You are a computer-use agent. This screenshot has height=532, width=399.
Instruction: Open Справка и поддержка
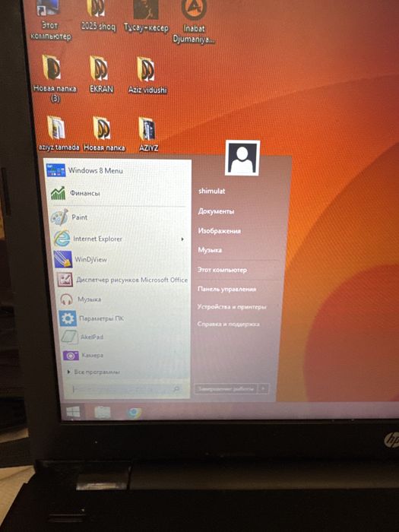(228, 324)
